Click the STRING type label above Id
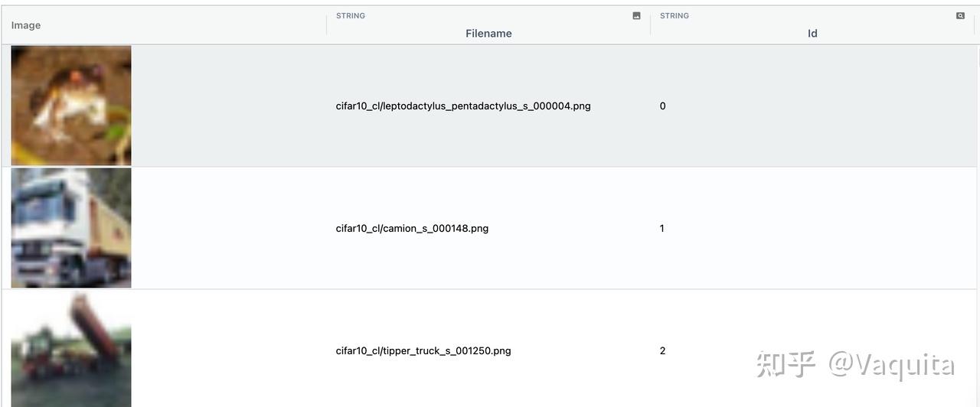 point(675,16)
